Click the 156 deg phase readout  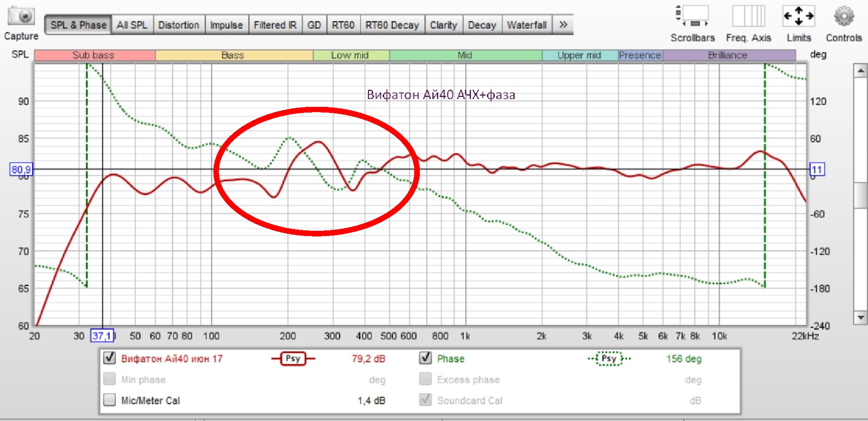(684, 359)
